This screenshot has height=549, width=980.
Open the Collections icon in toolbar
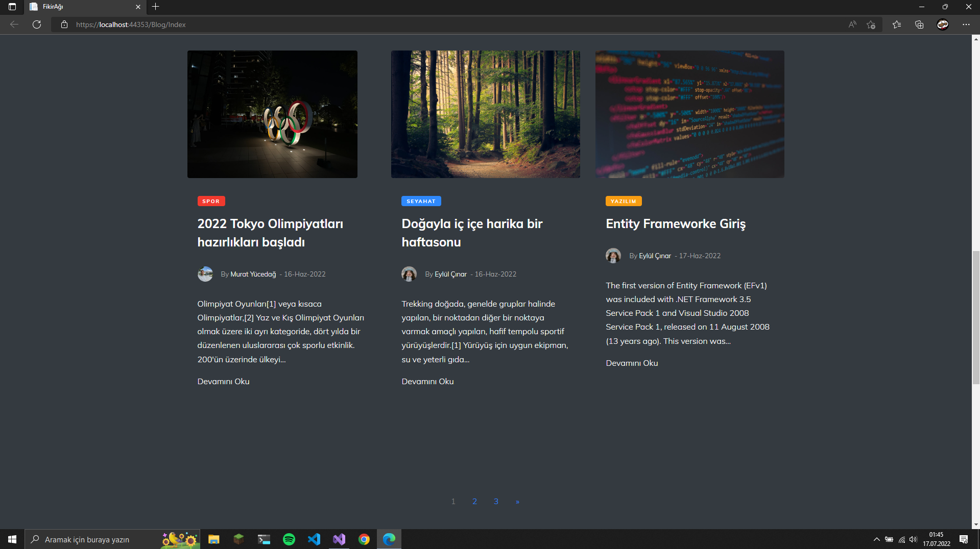tap(919, 24)
